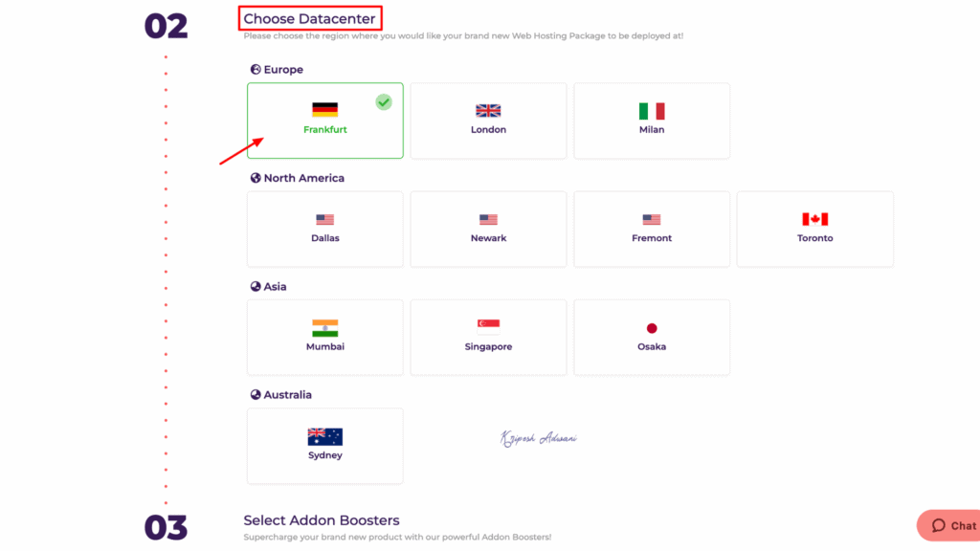Viewport: 980px width, 551px height.
Task: Click the UK flag on the London card
Action: [488, 109]
